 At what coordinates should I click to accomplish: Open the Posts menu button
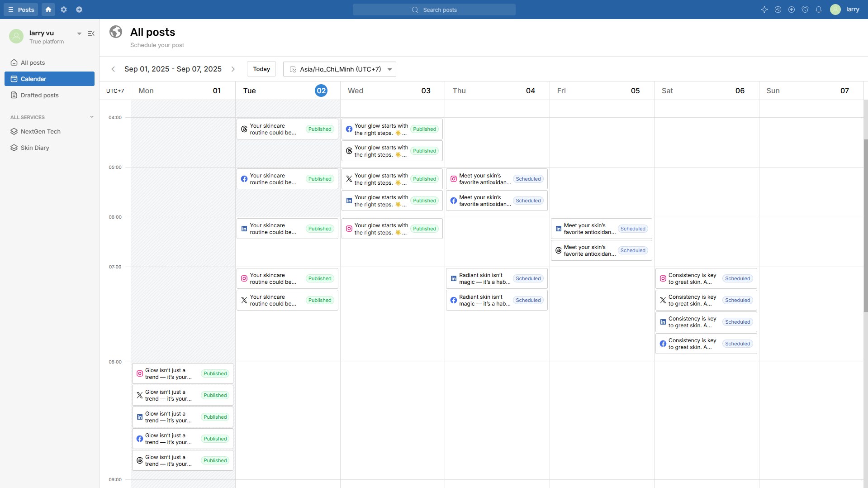pos(21,10)
